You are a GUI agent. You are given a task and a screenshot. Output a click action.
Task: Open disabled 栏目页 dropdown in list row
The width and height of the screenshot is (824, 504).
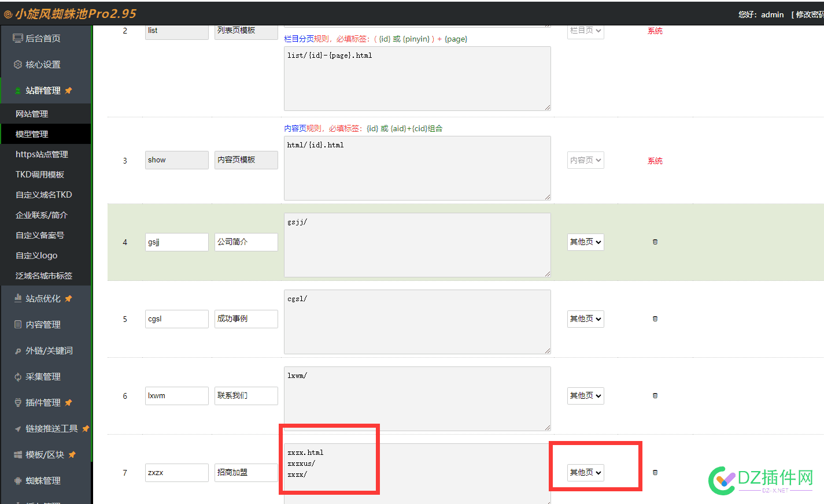pos(585,31)
